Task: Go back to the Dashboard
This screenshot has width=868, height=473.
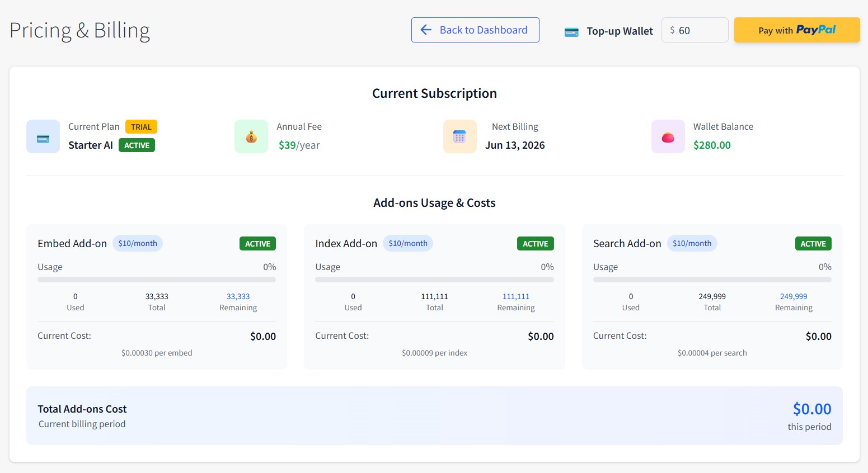Action: (x=475, y=30)
